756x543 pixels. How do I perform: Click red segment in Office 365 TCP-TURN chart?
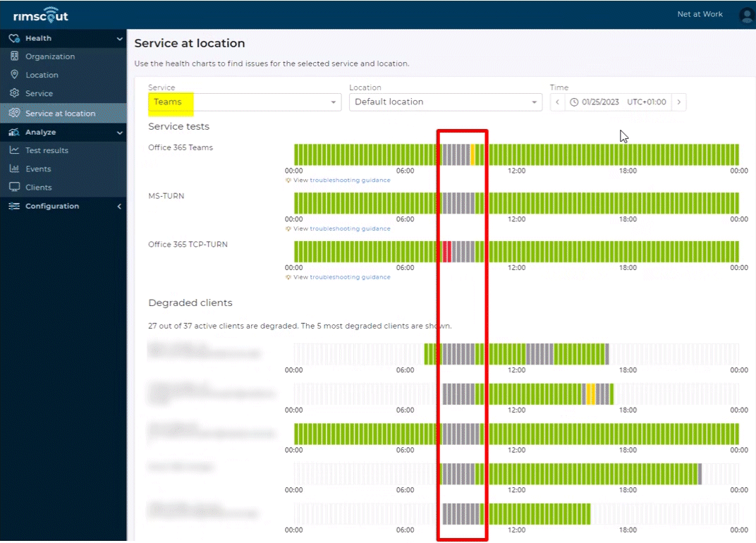447,252
